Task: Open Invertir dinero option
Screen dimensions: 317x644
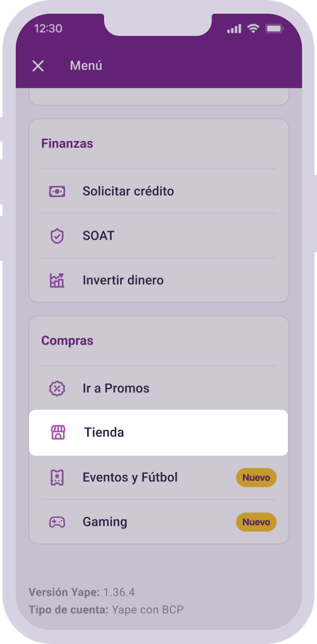Action: pos(158,280)
